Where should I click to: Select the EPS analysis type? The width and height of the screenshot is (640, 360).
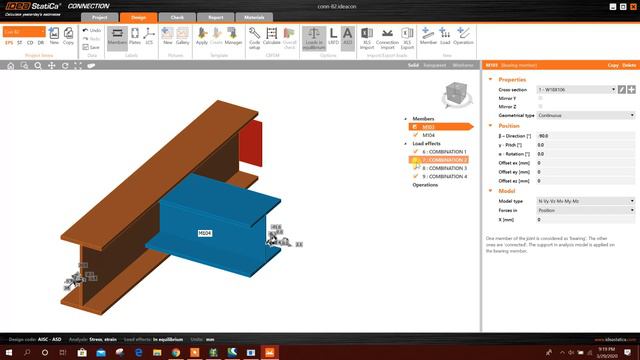tap(9, 42)
